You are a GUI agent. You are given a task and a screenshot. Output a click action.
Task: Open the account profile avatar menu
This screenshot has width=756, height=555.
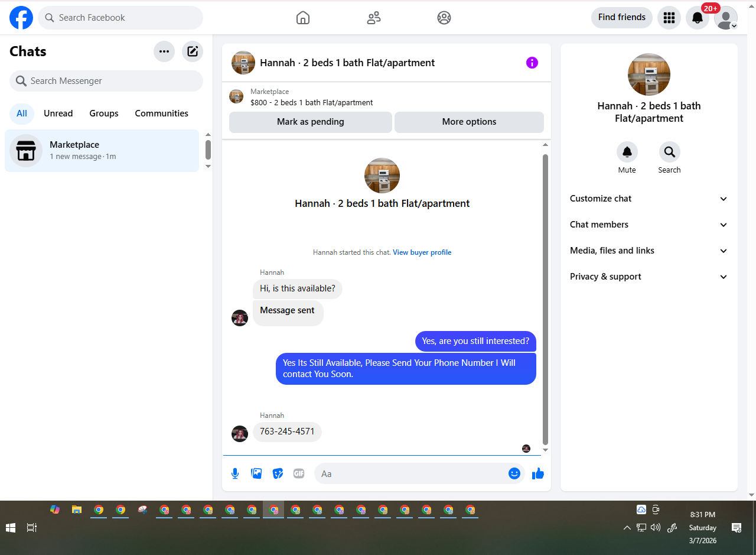tap(726, 18)
